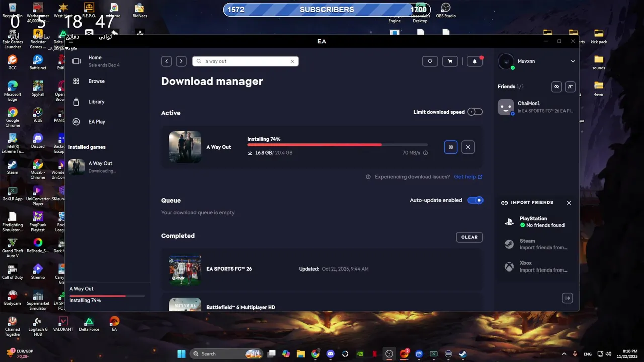Expand the Muvxnn account dropdown
This screenshot has width=644, height=362.
(x=573, y=61)
